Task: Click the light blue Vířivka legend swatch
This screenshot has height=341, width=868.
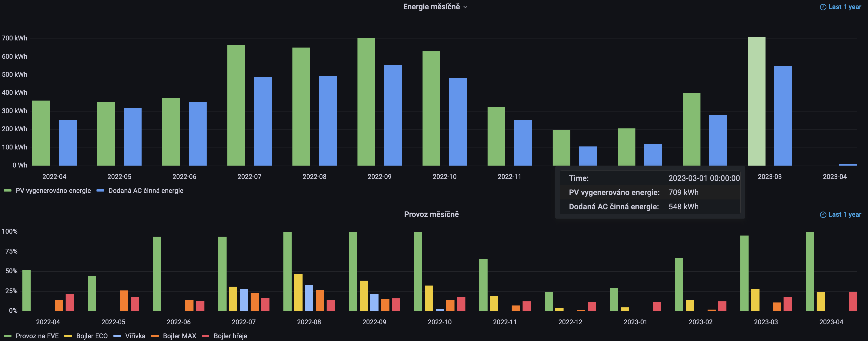Action: click(x=117, y=336)
